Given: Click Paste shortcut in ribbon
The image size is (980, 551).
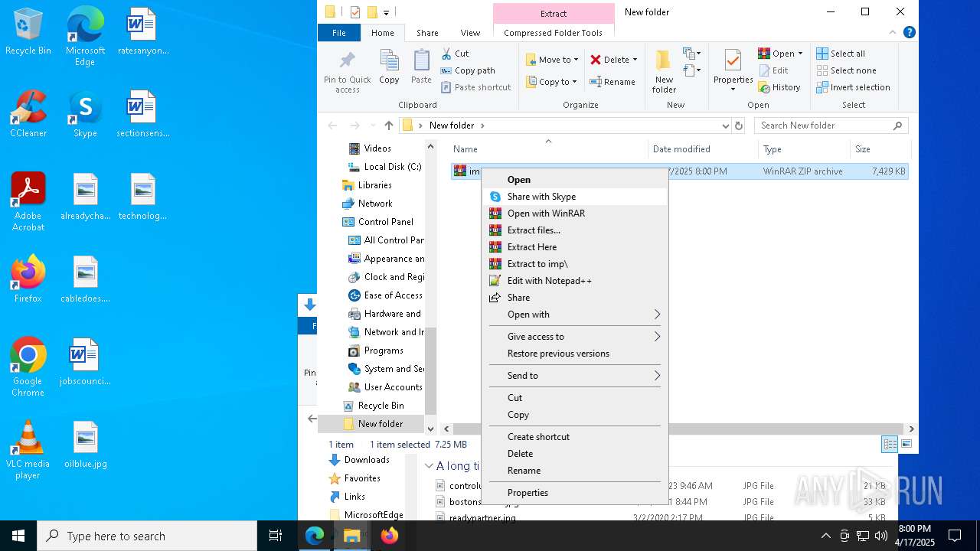Looking at the screenshot, I should click(475, 87).
